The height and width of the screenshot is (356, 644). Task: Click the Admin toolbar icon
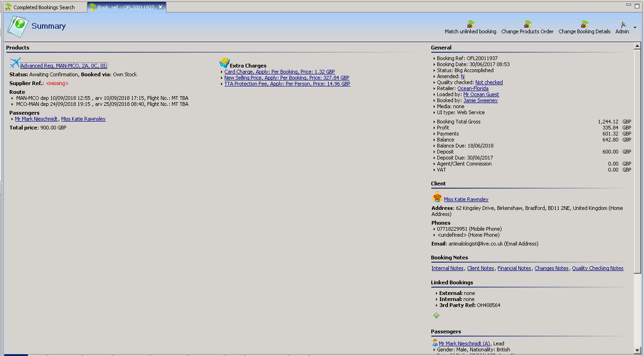pyautogui.click(x=624, y=24)
